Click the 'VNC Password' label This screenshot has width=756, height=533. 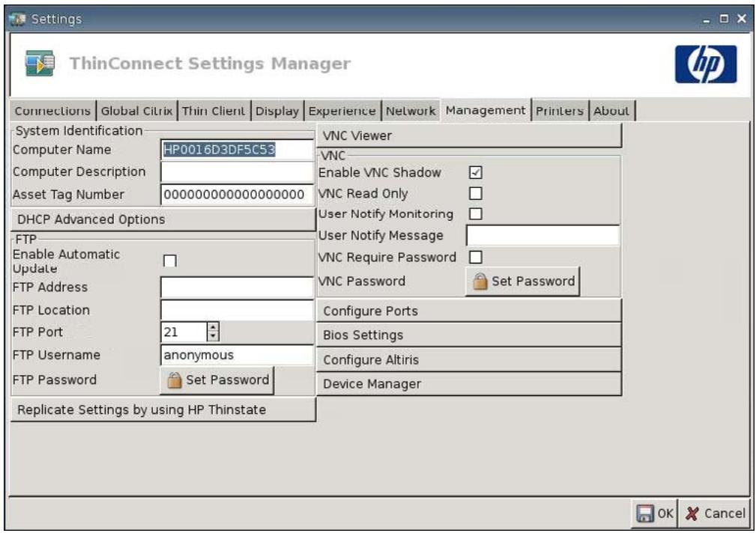pyautogui.click(x=362, y=281)
